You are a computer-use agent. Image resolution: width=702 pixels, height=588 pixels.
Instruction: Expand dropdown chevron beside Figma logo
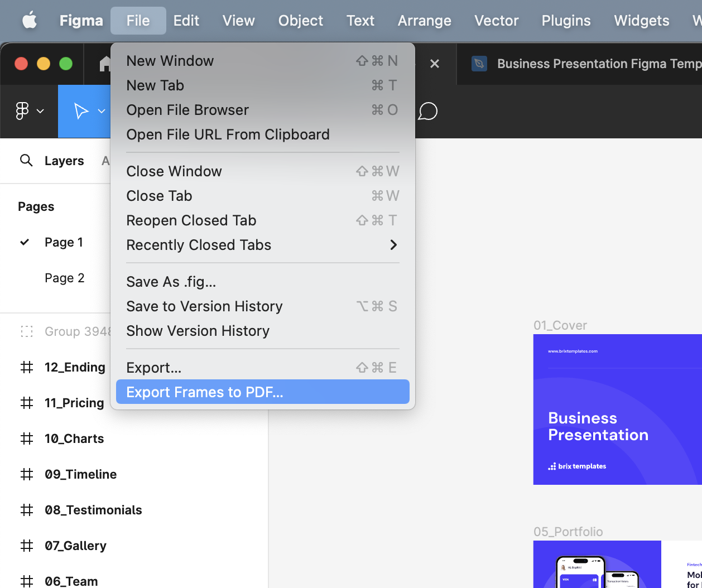(x=40, y=111)
